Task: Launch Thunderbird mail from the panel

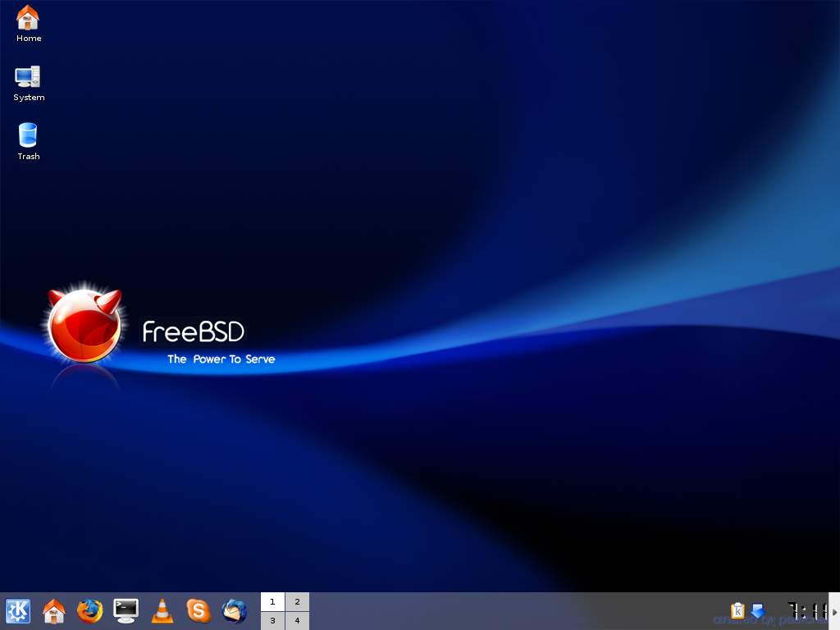Action: 235,611
